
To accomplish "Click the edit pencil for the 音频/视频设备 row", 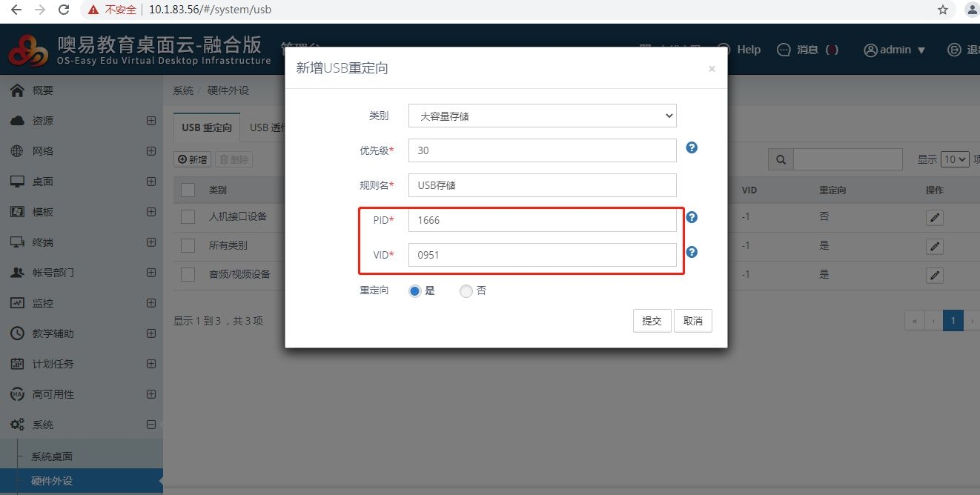I will pos(935,275).
